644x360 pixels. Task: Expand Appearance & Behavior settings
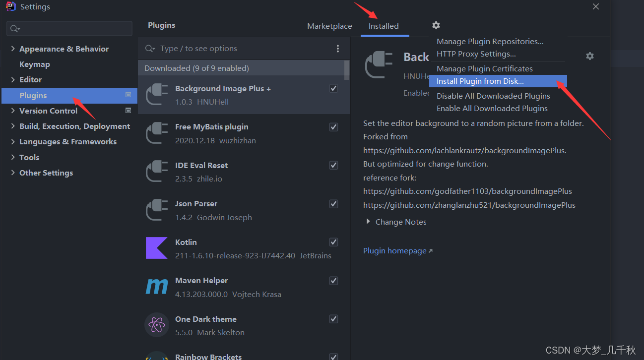coord(13,49)
